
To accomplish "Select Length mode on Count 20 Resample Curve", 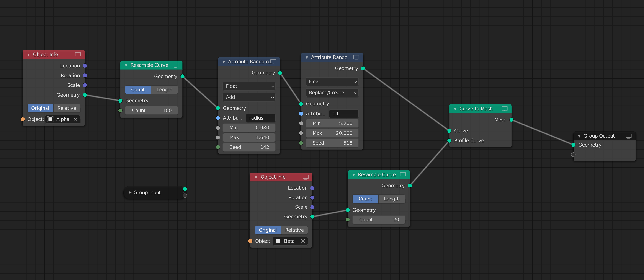I will click(x=392, y=199).
